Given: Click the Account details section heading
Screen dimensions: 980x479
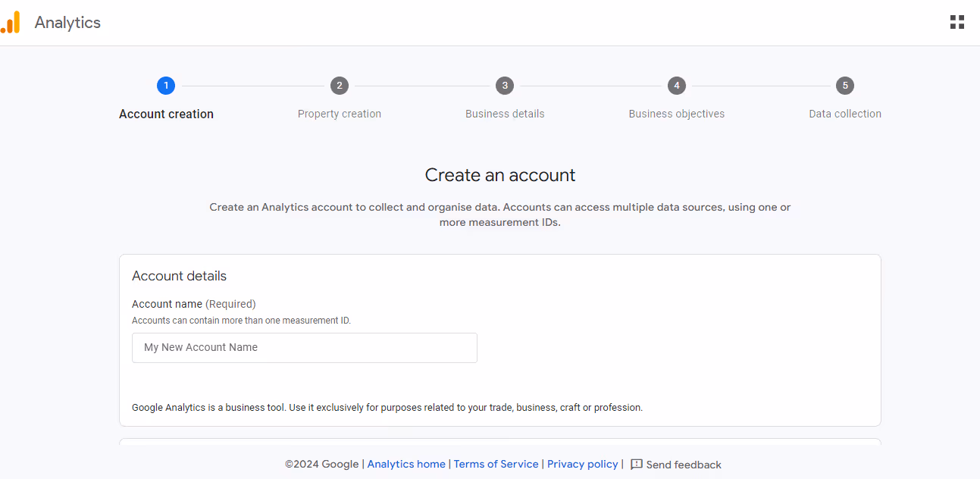Looking at the screenshot, I should [180, 276].
